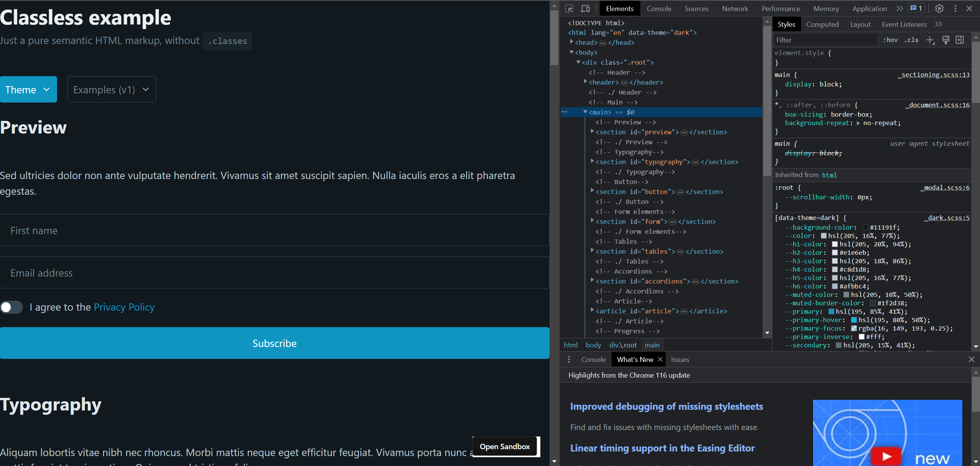The image size is (980, 466).
Task: Click the Email address input field
Action: (274, 273)
